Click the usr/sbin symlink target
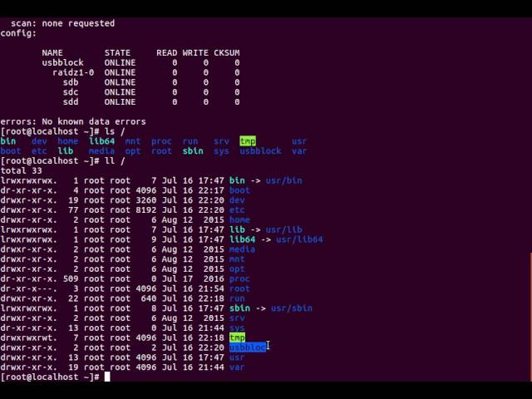 click(x=292, y=308)
